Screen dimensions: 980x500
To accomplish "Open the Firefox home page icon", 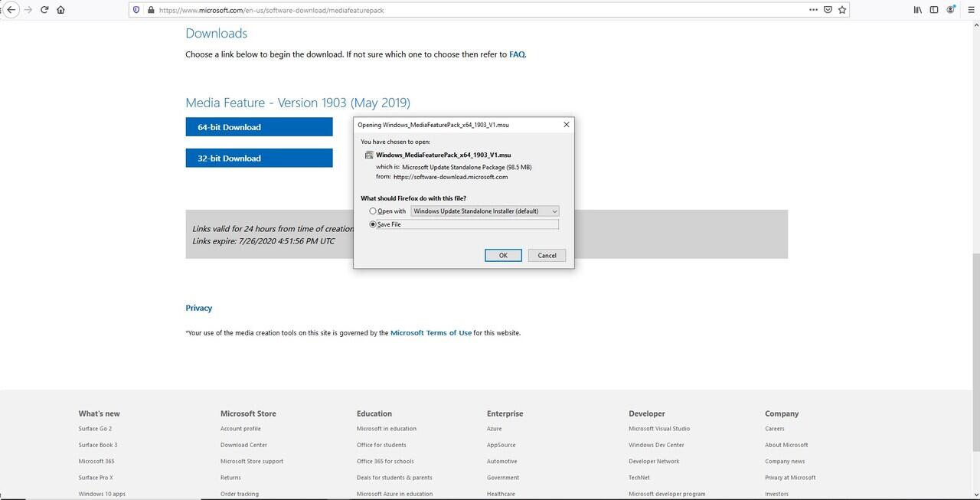I will [x=61, y=10].
